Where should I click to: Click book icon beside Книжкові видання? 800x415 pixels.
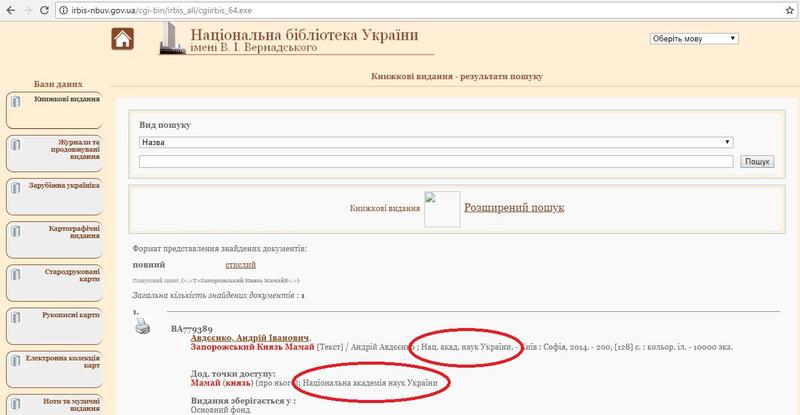[16, 101]
